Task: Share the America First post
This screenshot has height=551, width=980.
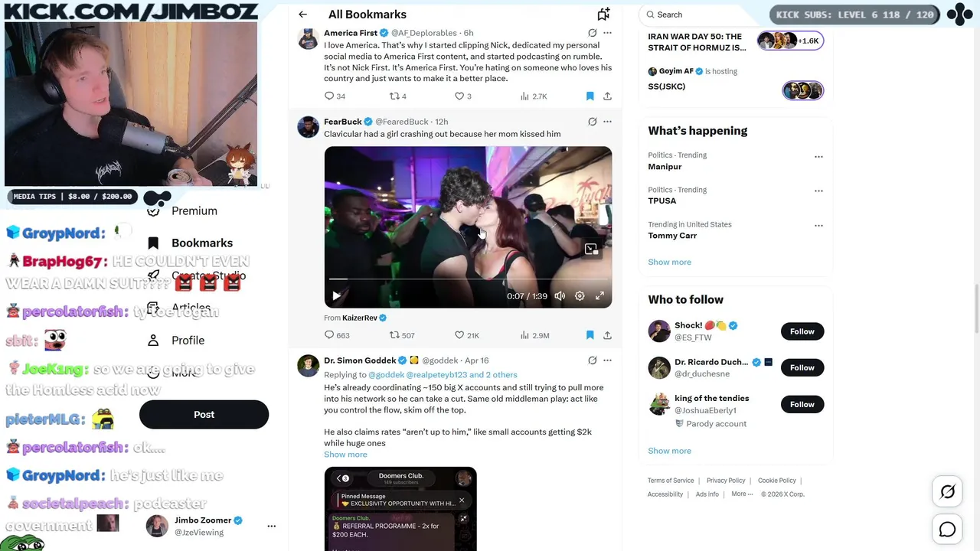Action: tap(607, 96)
